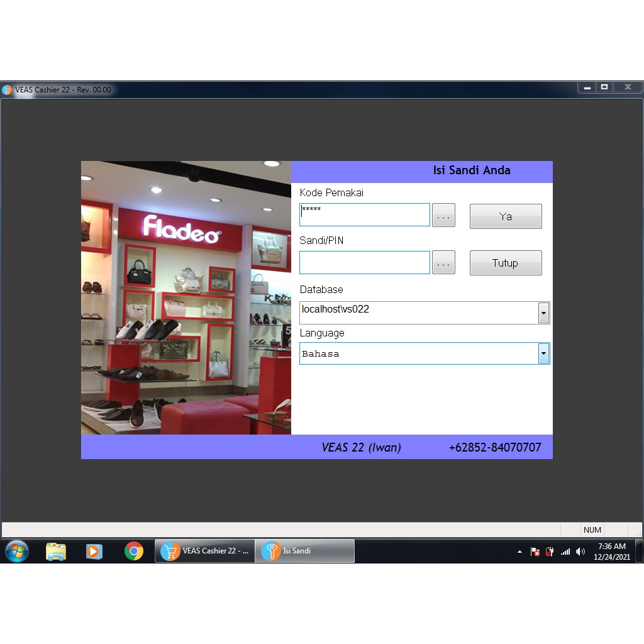Click the Windows Start orb
This screenshot has width=644, height=644.
[17, 552]
